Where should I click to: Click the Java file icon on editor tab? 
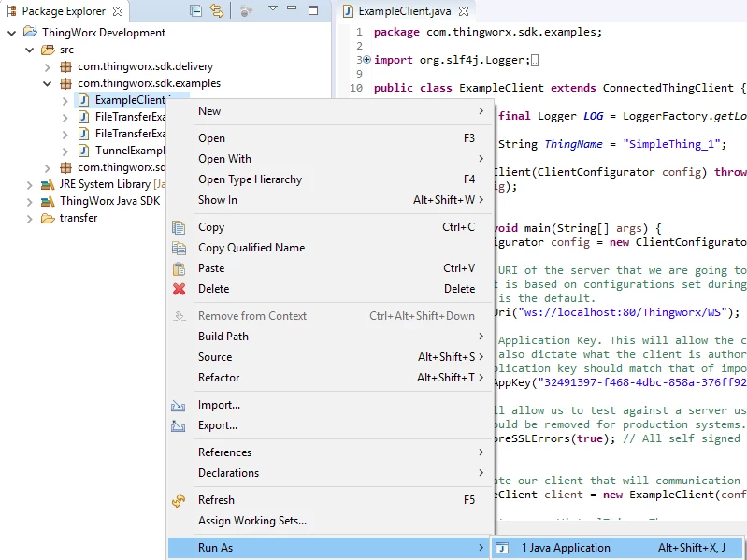click(349, 11)
